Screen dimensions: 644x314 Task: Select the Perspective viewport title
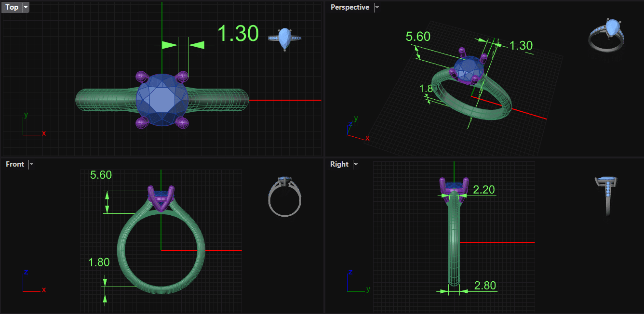click(x=349, y=7)
